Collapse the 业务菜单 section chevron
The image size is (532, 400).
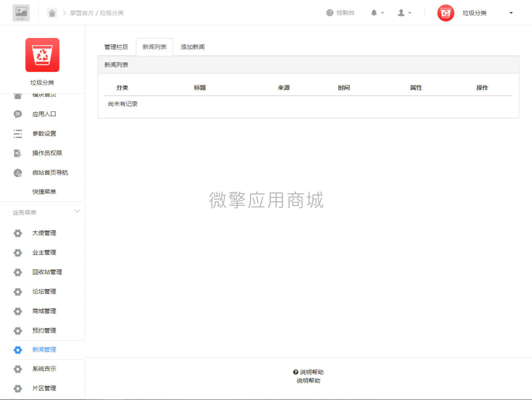(x=77, y=211)
